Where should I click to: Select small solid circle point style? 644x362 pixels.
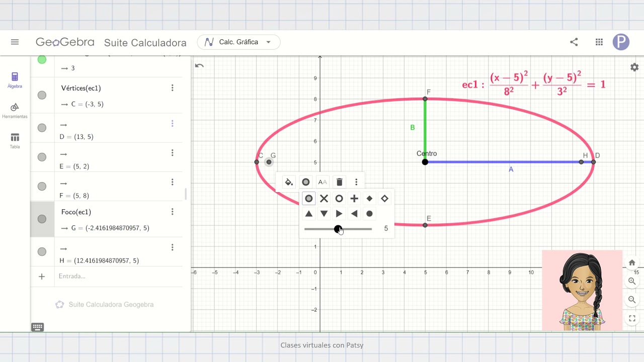point(369,214)
